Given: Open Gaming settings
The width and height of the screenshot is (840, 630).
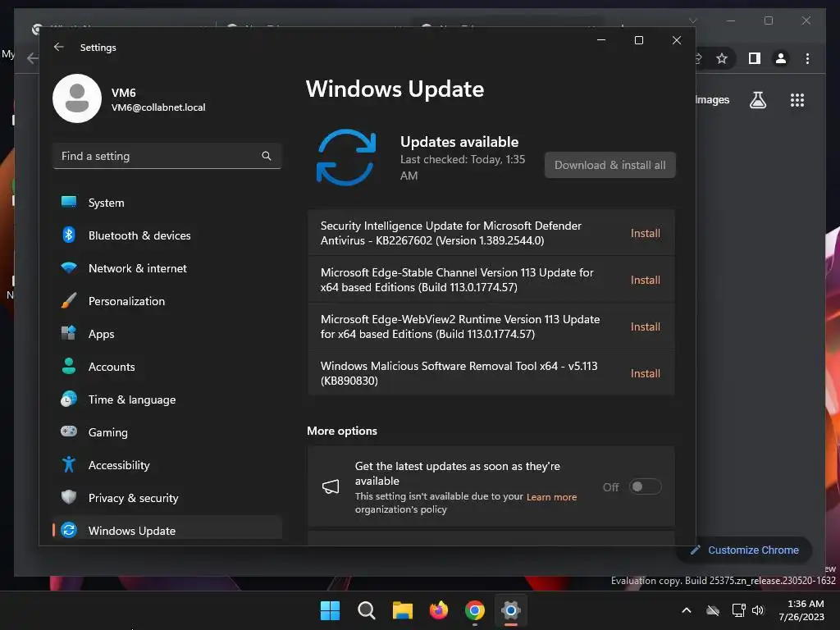Looking at the screenshot, I should click(167, 431).
